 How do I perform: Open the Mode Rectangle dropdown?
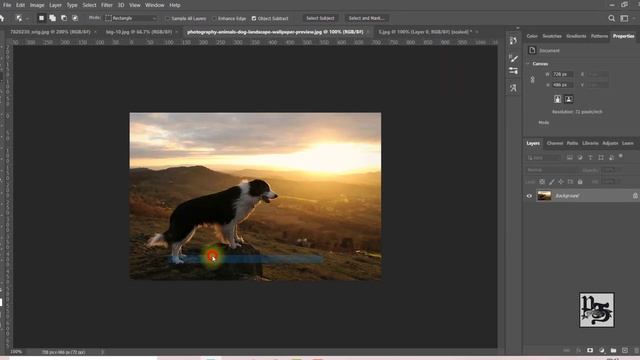[131, 18]
